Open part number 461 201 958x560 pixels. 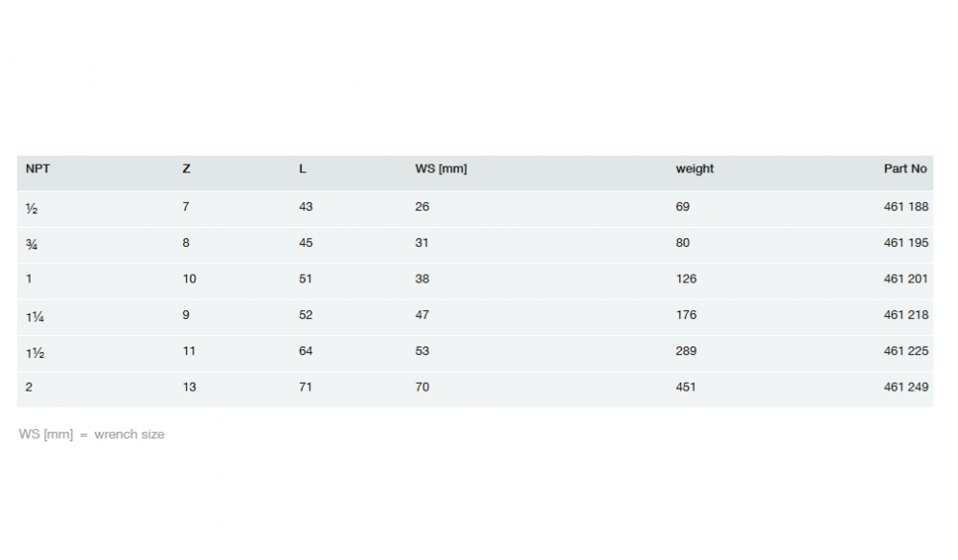click(905, 280)
